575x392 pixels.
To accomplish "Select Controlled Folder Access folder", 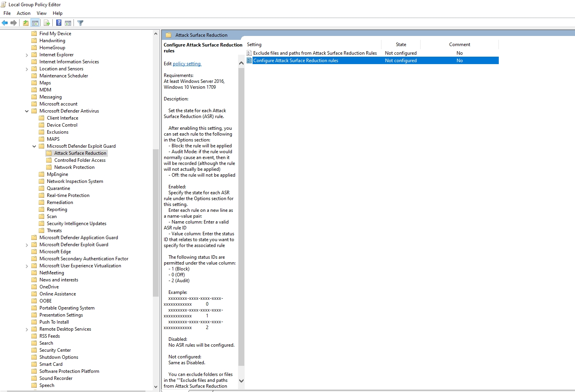I will coord(80,160).
